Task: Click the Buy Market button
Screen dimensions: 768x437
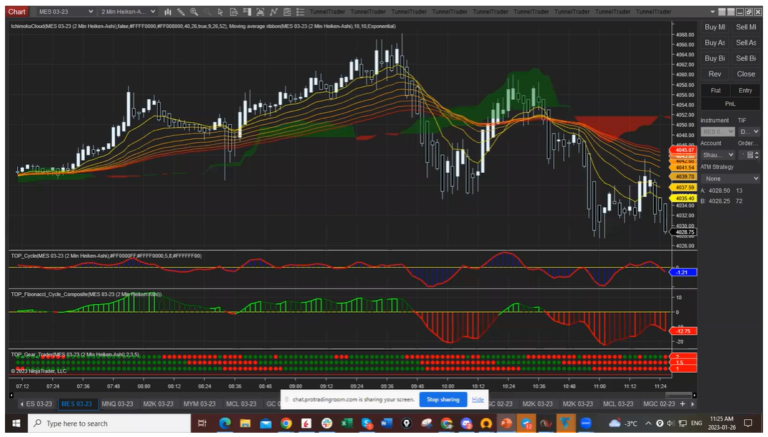Action: [x=714, y=27]
